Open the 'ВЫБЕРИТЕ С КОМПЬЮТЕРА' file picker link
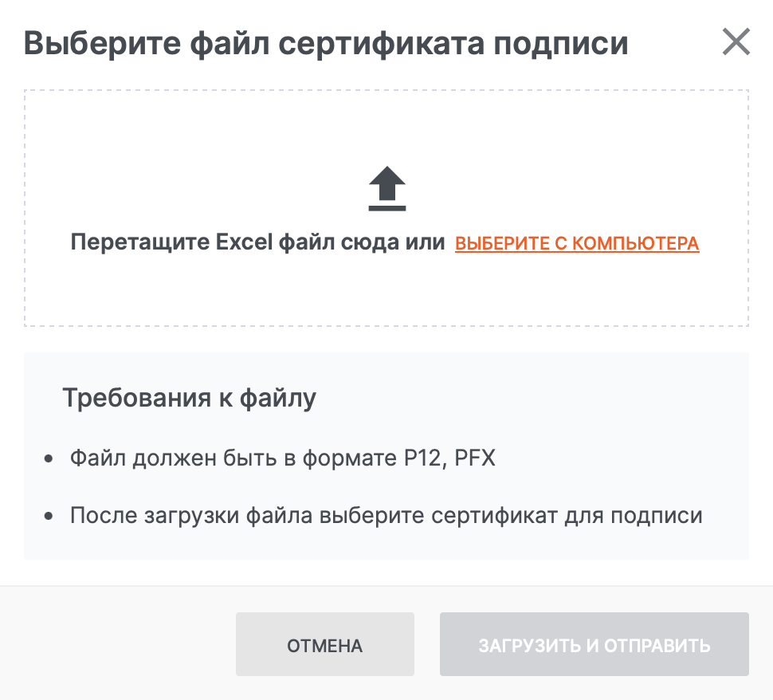Image resolution: width=773 pixels, height=700 pixels. [577, 243]
